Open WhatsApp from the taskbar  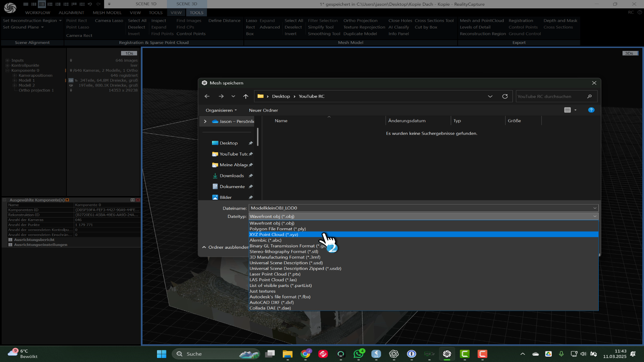pyautogui.click(x=358, y=354)
